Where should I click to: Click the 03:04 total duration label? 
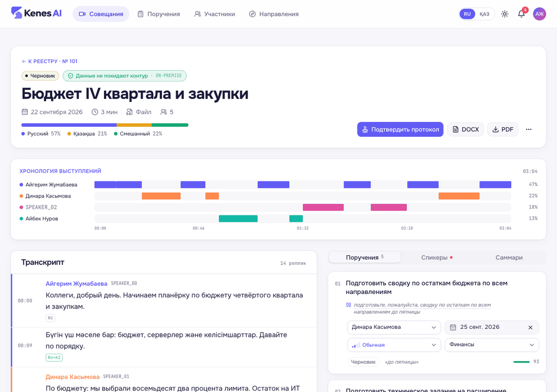530,171
